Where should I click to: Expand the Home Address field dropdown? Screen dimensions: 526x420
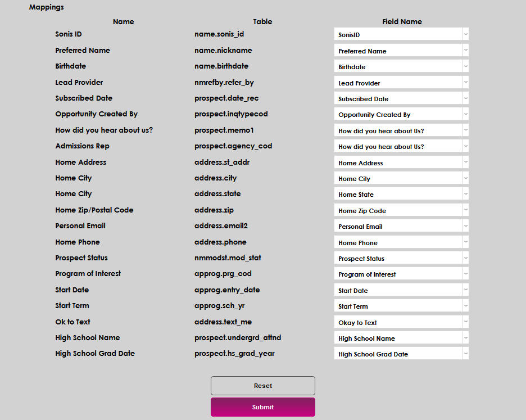coord(401,162)
